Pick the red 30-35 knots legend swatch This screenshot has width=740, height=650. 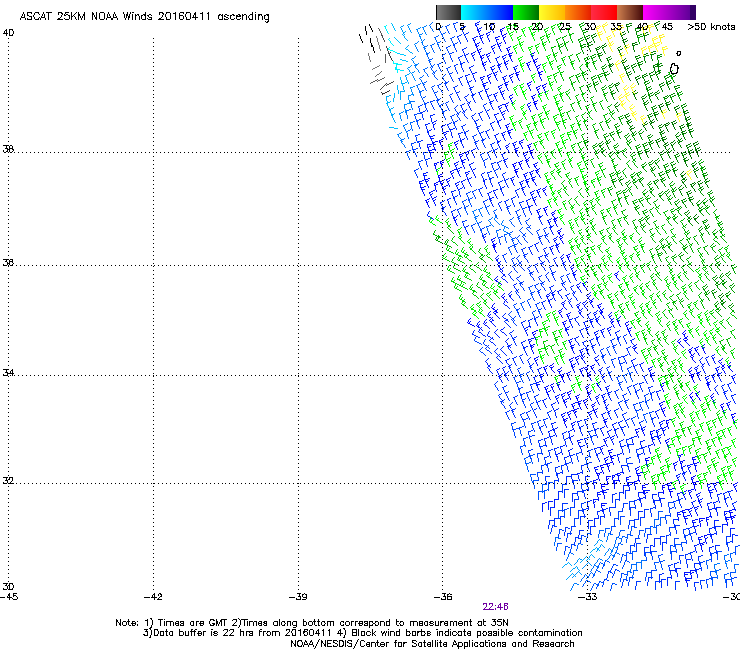point(604,12)
